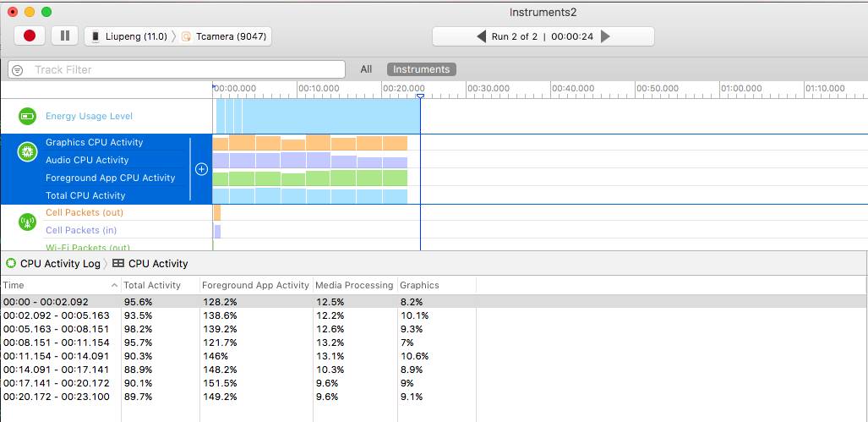Select the Graphics CPU Activity label
Screen dimensions: 868x422
click(94, 142)
